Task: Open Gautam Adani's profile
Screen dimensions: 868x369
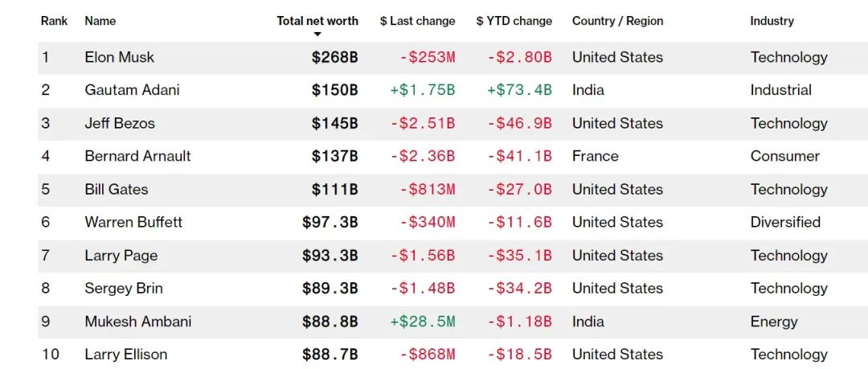Action: click(x=132, y=90)
